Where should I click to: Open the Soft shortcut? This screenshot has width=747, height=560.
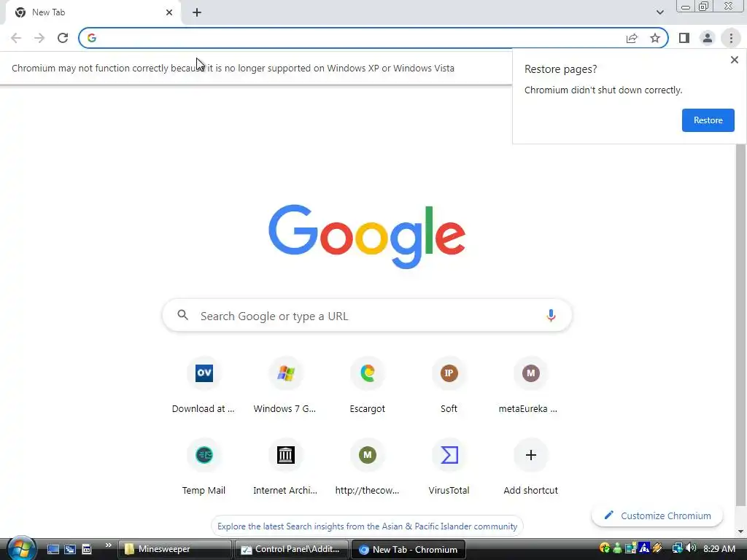point(449,385)
